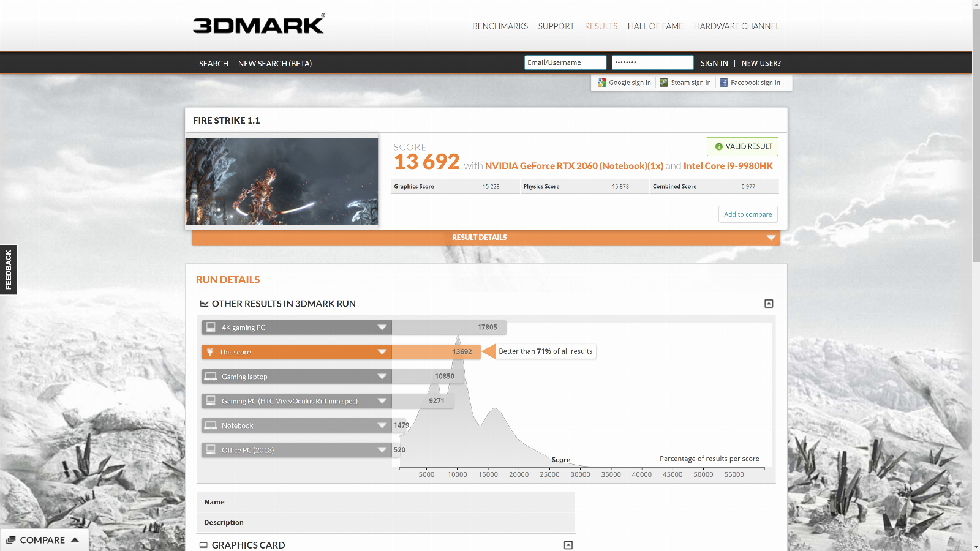Click the 3DMark logo
980x551 pixels.
[x=258, y=24]
